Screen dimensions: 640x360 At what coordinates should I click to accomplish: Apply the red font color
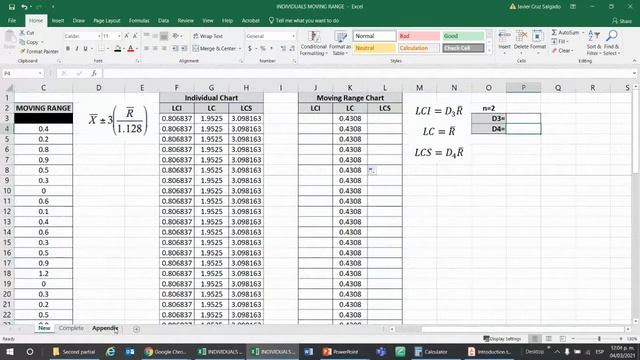click(131, 49)
